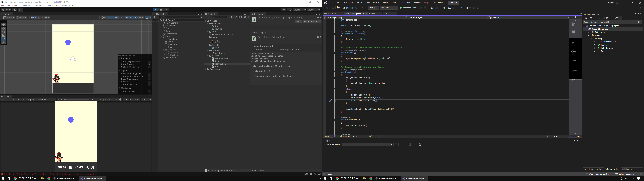Expand the Packages folder in Project
The width and height of the screenshot is (644, 181).
tap(206, 69)
